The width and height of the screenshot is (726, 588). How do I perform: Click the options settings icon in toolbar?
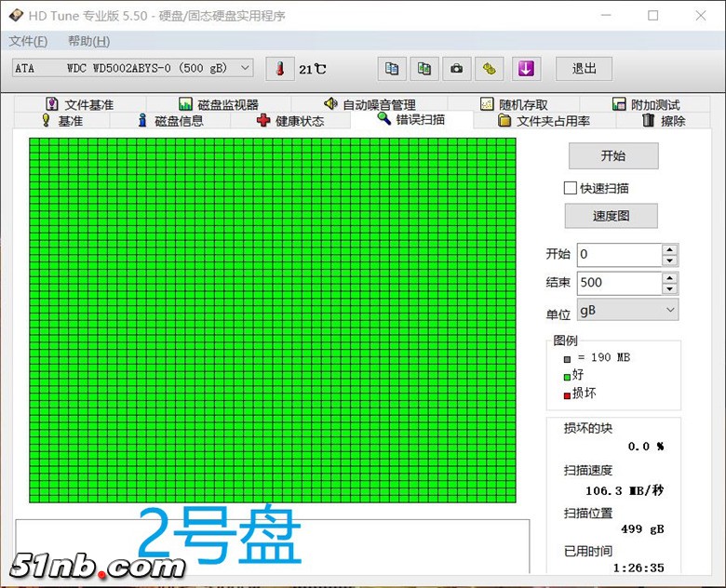tap(489, 68)
